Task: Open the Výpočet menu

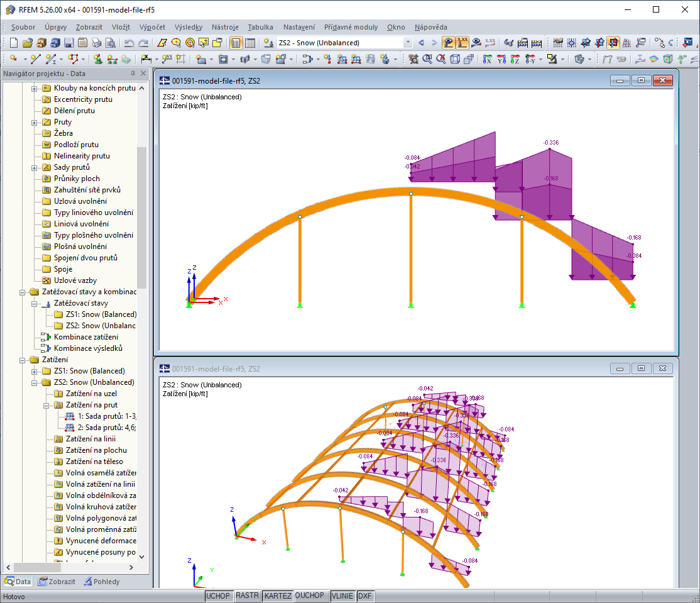Action: point(152,27)
